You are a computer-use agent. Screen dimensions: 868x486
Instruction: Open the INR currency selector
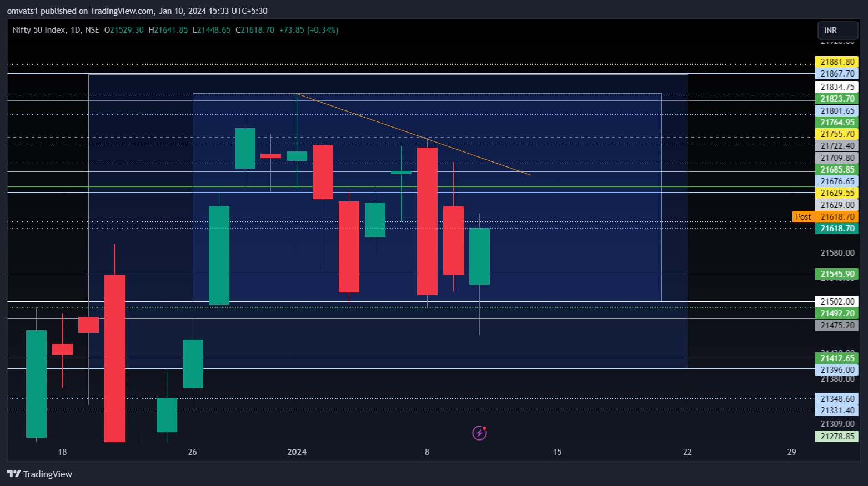(838, 31)
